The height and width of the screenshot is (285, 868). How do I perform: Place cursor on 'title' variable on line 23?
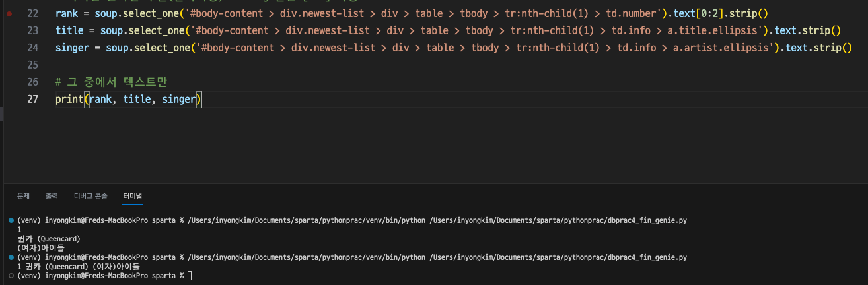pyautogui.click(x=69, y=30)
